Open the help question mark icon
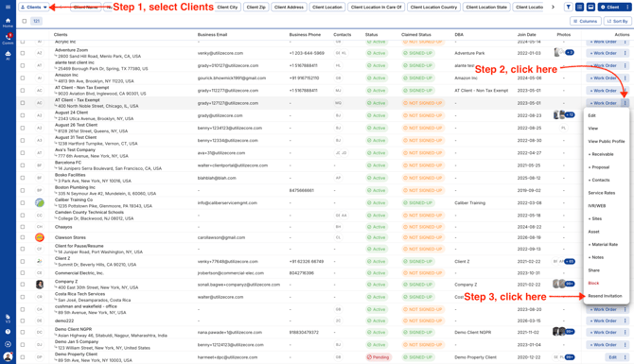The width and height of the screenshot is (634, 364). click(8, 332)
